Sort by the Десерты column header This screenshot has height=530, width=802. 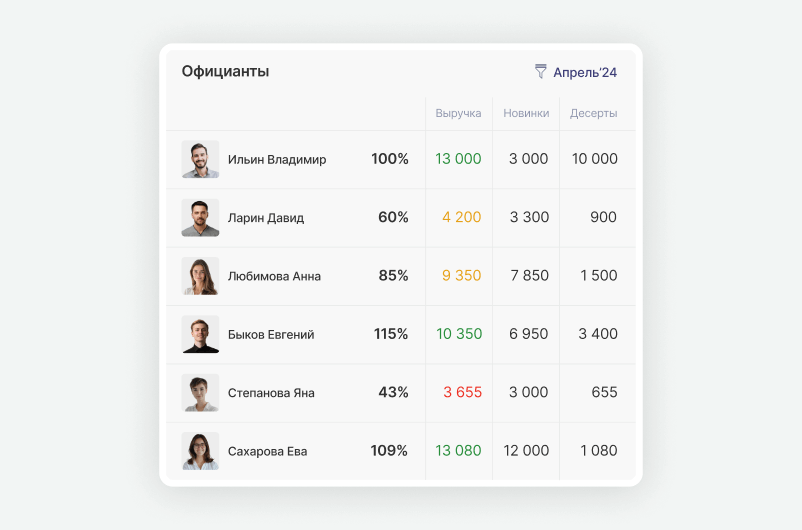593,113
